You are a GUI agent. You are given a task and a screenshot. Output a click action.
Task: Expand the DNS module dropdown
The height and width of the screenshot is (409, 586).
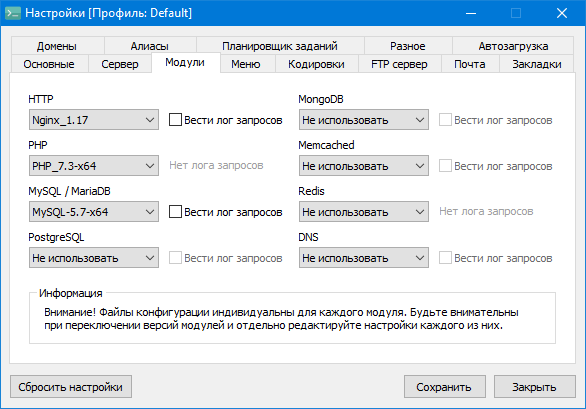click(364, 258)
